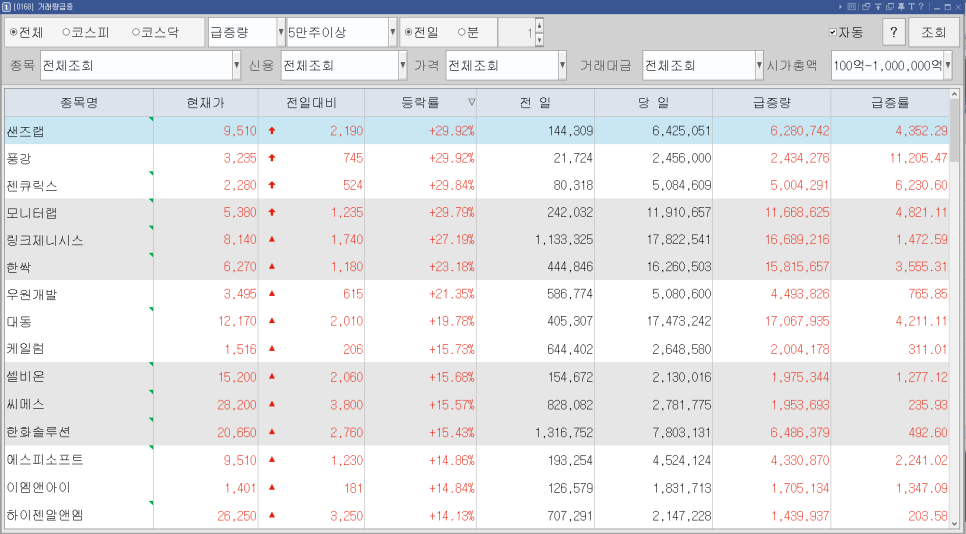
Task: Sort by 급증률 column header
Action: tap(890, 102)
